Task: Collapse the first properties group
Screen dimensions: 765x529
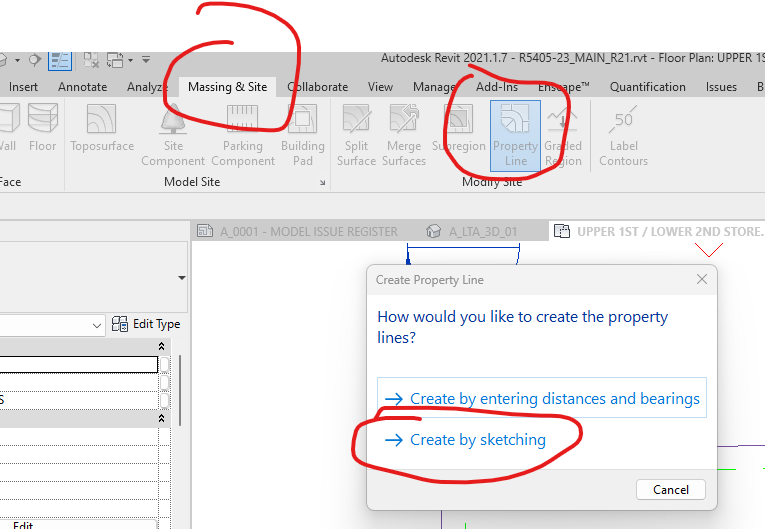Action: [161, 346]
